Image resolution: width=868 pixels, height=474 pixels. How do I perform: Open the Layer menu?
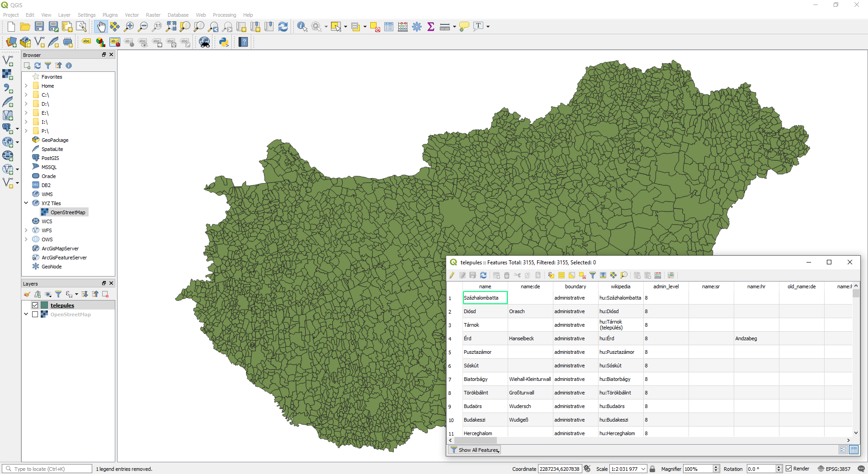(64, 15)
